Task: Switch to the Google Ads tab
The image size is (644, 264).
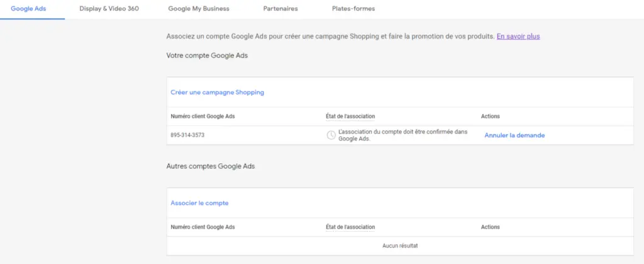Action: pos(28,9)
